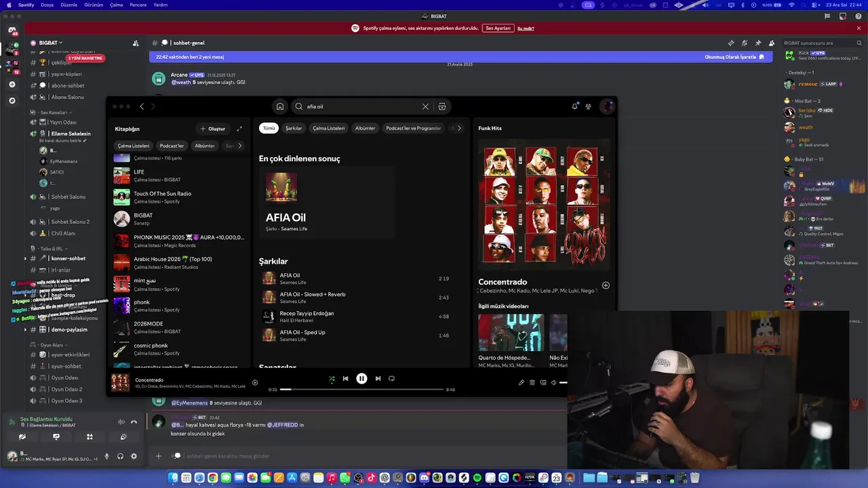Toggle Spotify shuffle
This screenshot has height=488, width=868.
pos(332,379)
